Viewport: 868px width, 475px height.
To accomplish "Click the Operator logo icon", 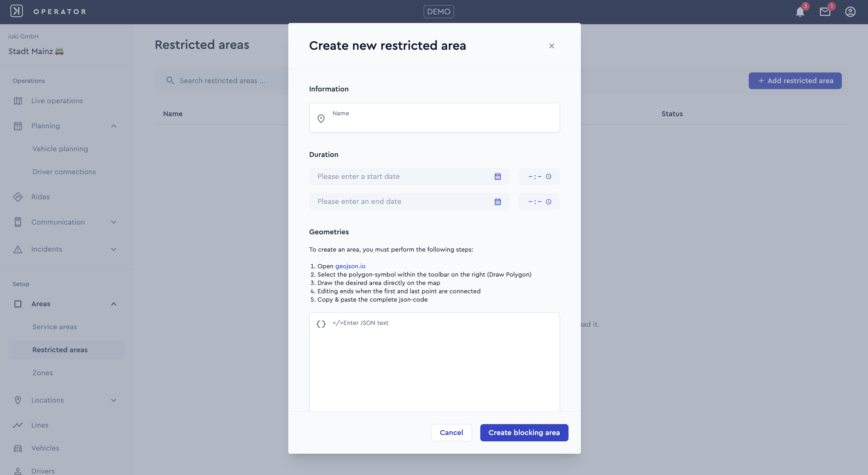I will coord(16,12).
